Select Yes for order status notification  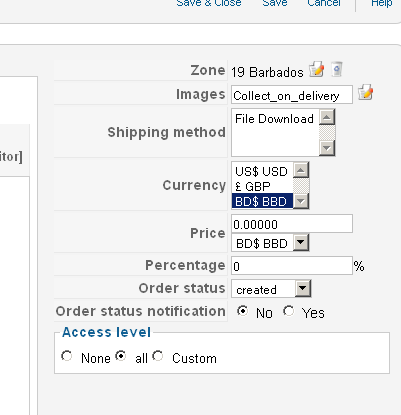pos(289,311)
